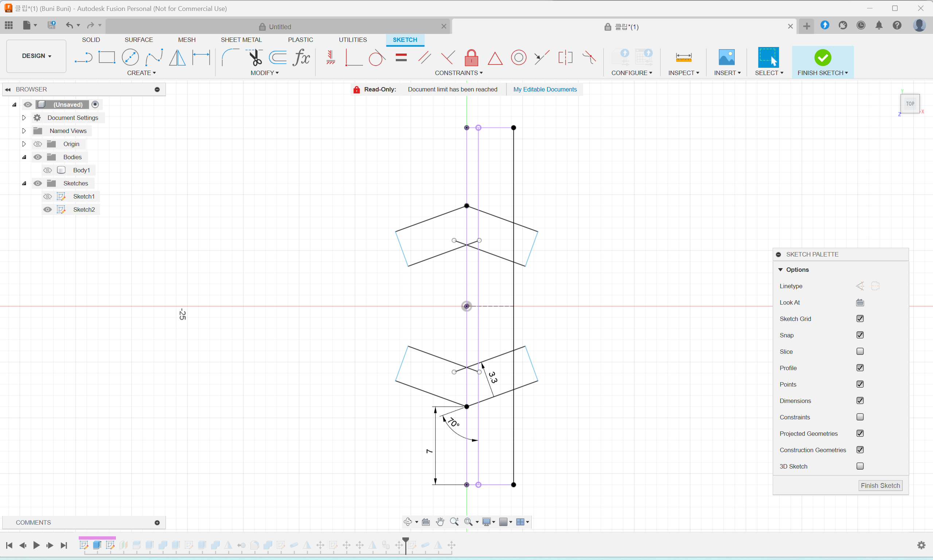Viewport: 933px width, 560px height.
Task: Enable the Constraints checkbox
Action: tap(860, 417)
